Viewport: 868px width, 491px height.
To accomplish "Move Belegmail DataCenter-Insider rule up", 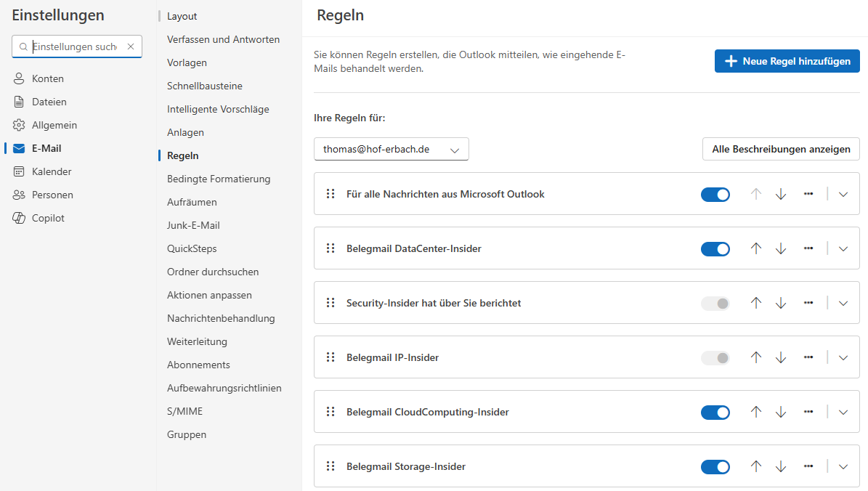I will [x=755, y=248].
